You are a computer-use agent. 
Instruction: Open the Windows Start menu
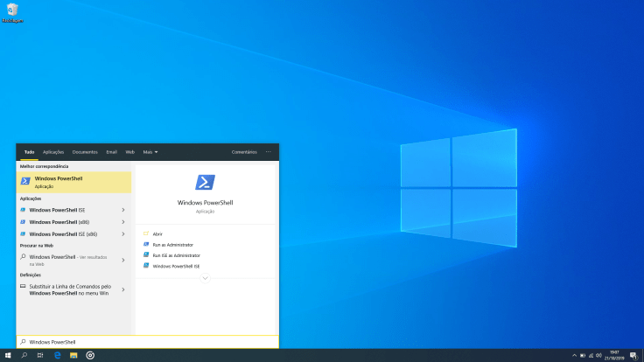click(8, 355)
